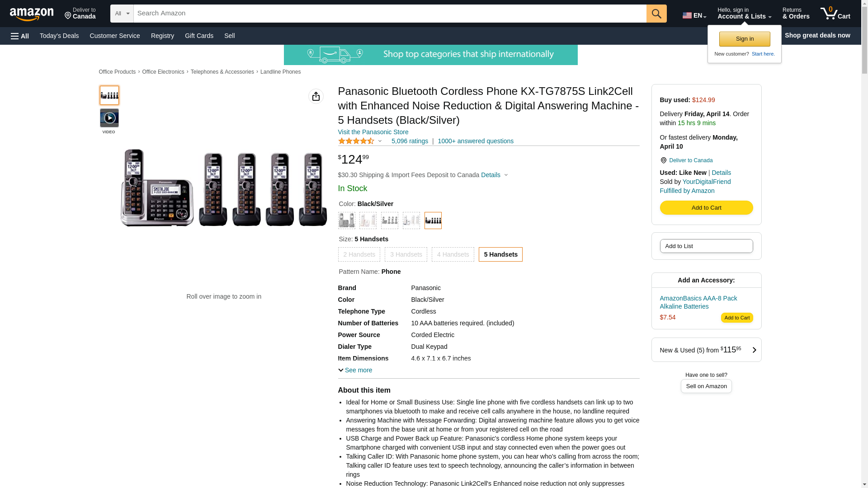Select the first color swatch option
The width and height of the screenshot is (868, 488).
coord(347,221)
